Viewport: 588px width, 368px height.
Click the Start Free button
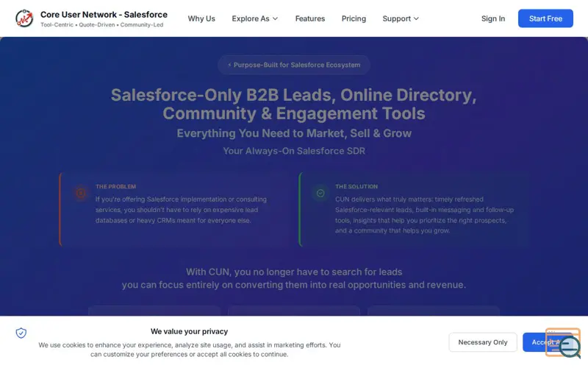coord(545,18)
